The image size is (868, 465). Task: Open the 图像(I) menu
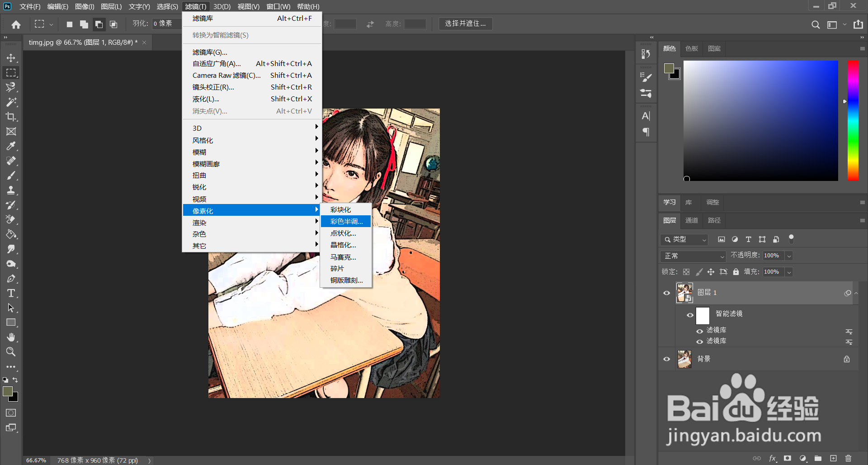(x=85, y=6)
